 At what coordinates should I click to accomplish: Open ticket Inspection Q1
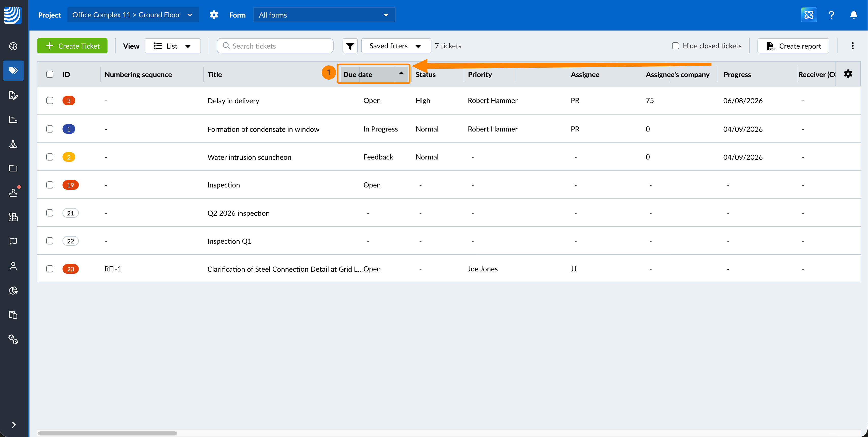coord(229,241)
